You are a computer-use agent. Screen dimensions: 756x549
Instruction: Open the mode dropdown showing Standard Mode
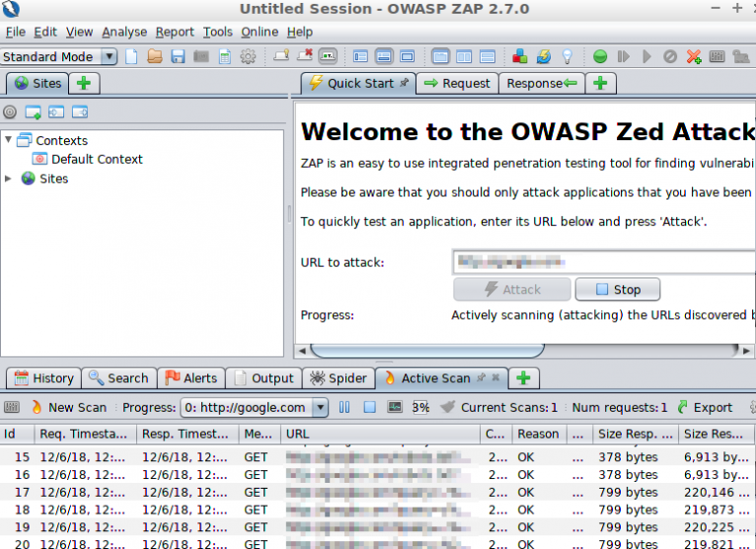click(x=59, y=57)
